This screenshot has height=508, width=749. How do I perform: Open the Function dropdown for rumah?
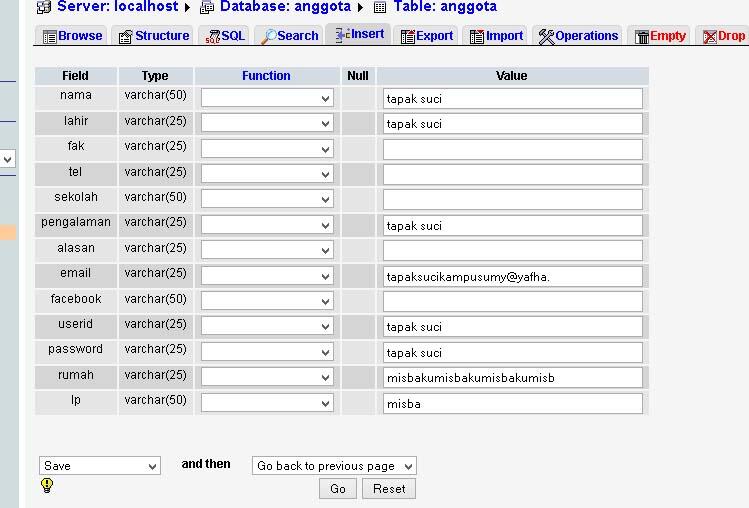(267, 378)
